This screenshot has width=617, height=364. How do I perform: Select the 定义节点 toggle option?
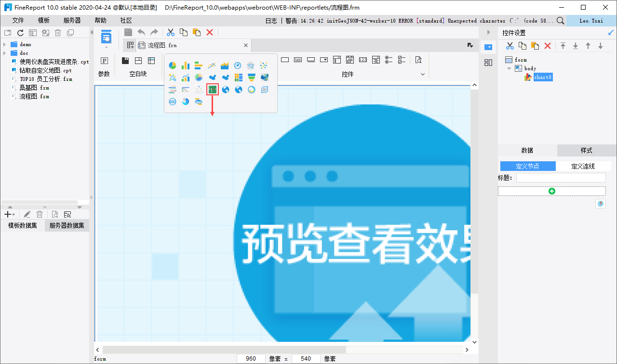click(x=528, y=166)
